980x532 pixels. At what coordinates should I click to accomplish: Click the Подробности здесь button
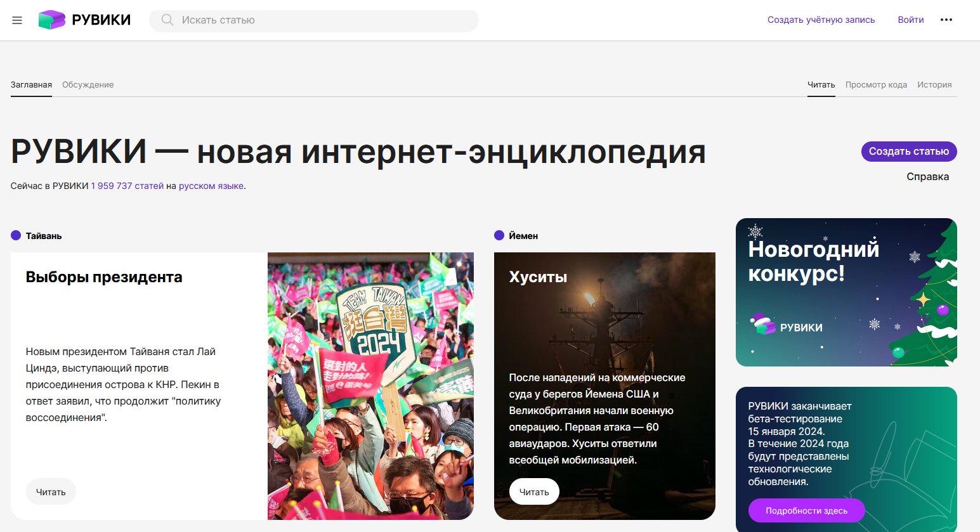click(x=806, y=510)
